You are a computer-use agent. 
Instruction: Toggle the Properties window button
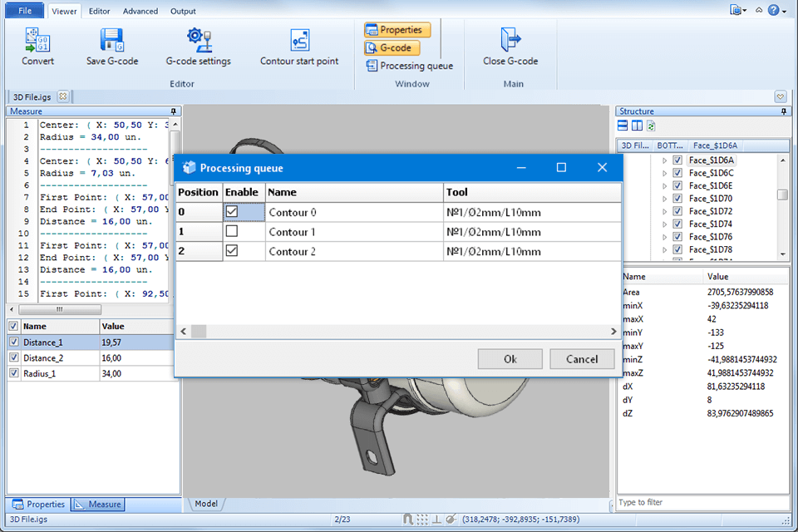click(x=397, y=30)
